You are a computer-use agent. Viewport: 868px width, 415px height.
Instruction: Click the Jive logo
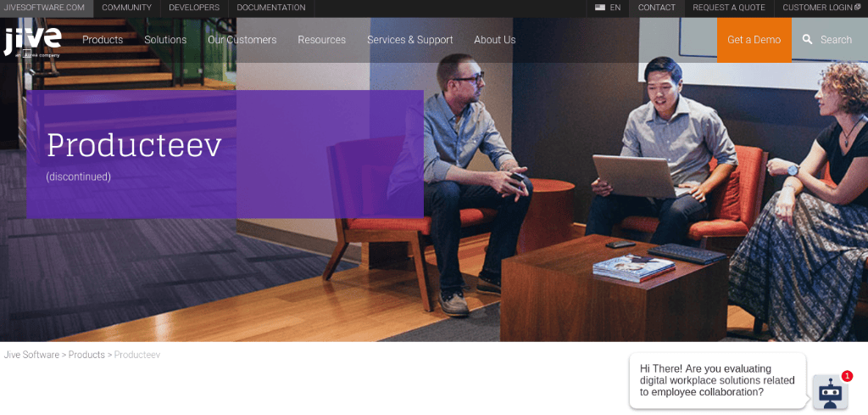(x=33, y=41)
